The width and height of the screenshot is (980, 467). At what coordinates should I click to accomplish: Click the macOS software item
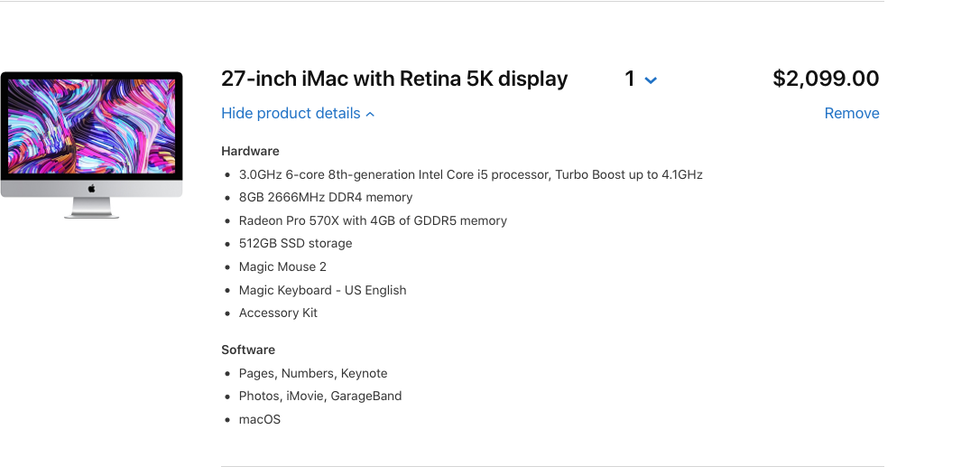click(x=260, y=419)
